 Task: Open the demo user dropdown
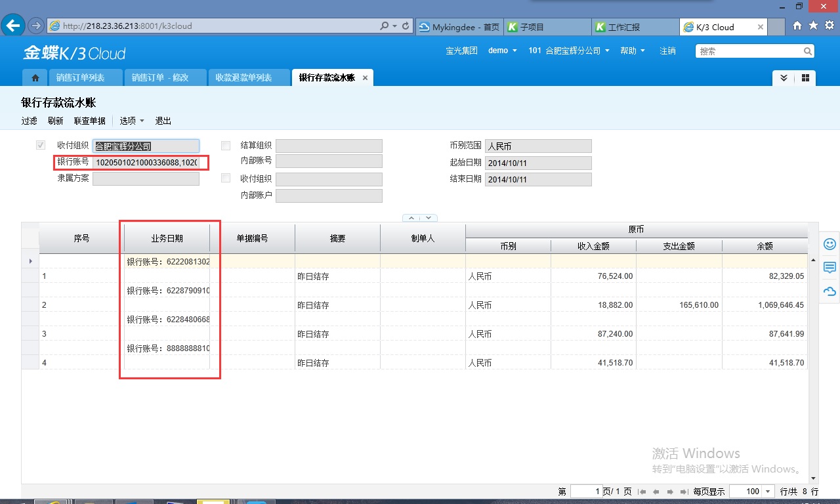[503, 51]
